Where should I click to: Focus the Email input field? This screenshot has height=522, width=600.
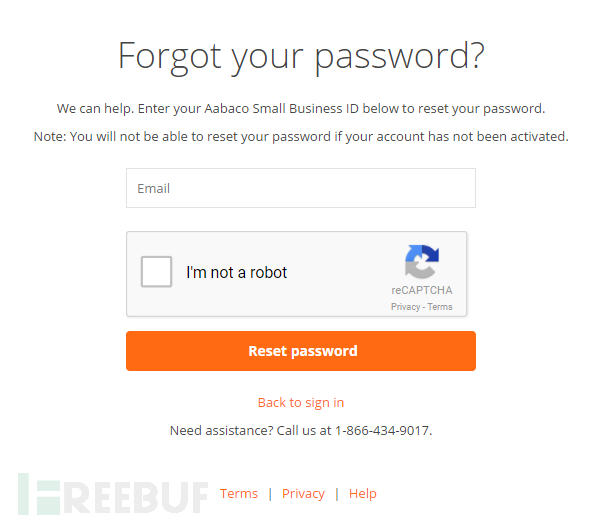pos(301,188)
